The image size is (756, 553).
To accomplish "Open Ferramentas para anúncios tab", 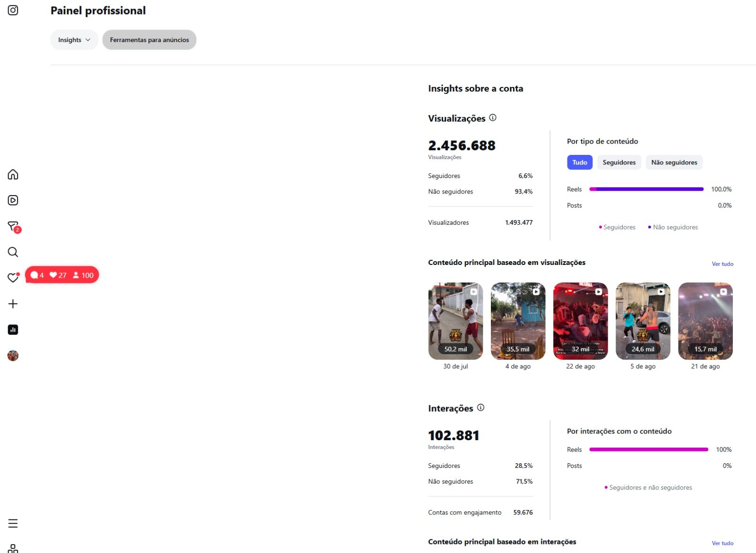I will pyautogui.click(x=149, y=40).
